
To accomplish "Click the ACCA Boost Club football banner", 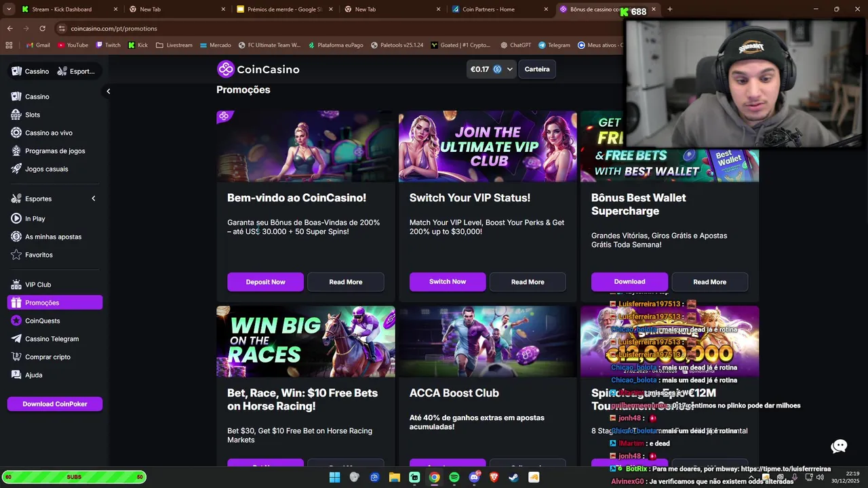I will (x=488, y=341).
